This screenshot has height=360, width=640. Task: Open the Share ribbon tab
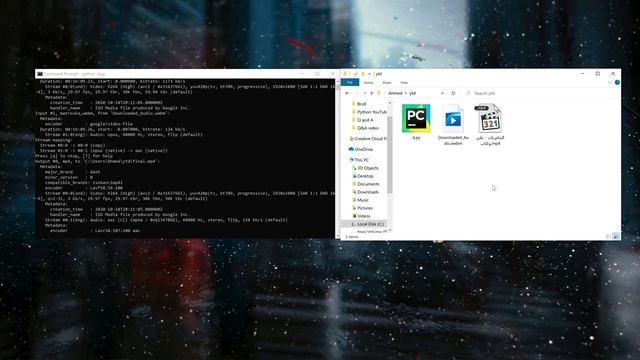tap(387, 82)
